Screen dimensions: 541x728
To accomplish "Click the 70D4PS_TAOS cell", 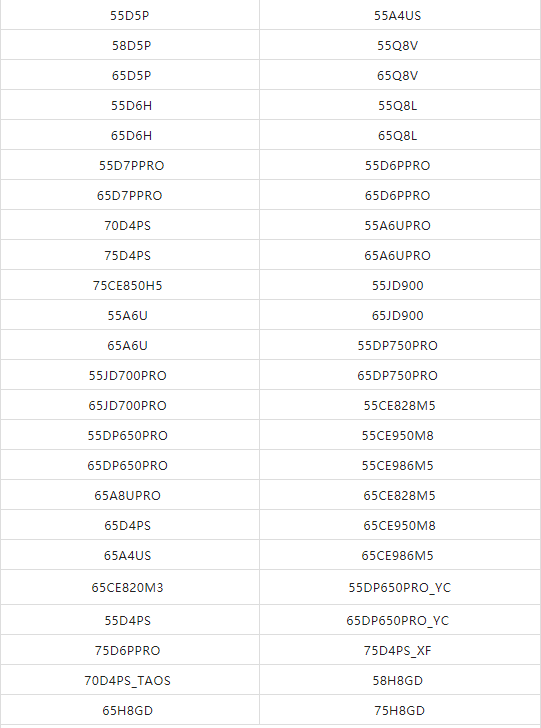I will 130,680.
